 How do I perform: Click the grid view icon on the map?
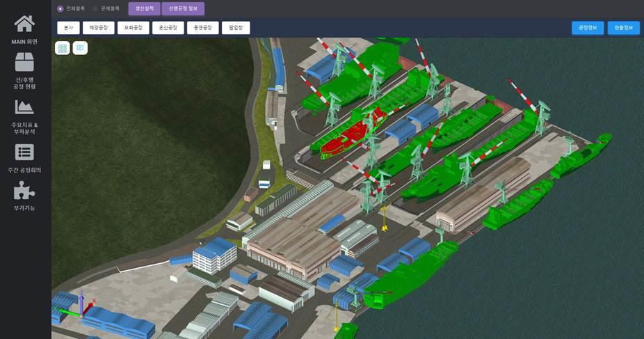63,48
